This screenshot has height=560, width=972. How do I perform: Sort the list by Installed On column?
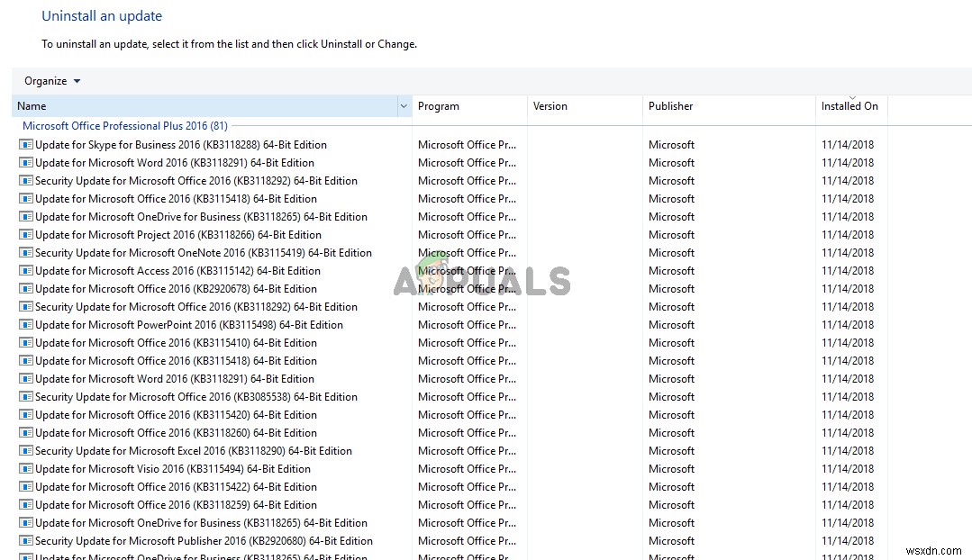851,106
